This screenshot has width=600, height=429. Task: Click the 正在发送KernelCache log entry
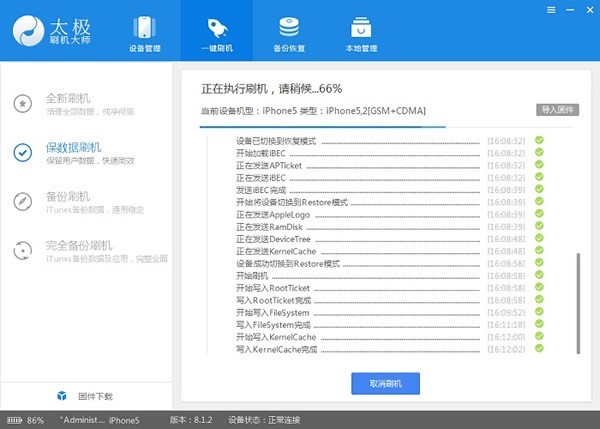pos(276,251)
